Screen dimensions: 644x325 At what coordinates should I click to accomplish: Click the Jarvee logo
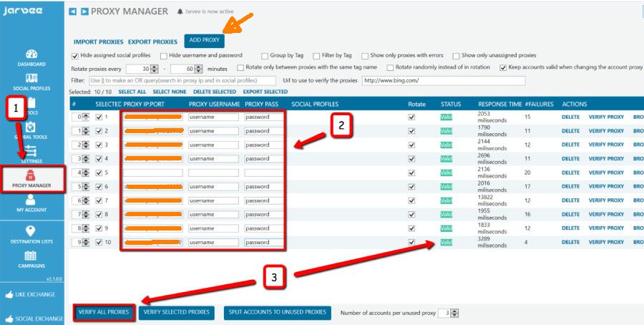(23, 11)
